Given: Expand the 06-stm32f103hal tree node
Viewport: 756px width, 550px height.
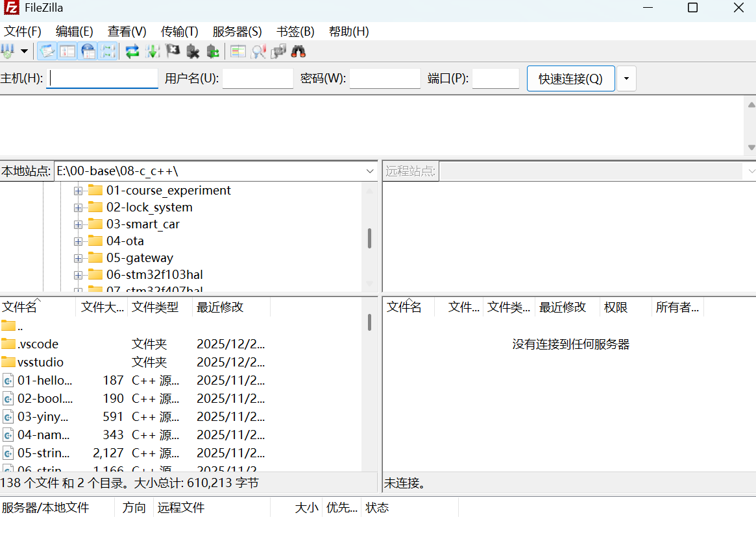Looking at the screenshot, I should 78,275.
